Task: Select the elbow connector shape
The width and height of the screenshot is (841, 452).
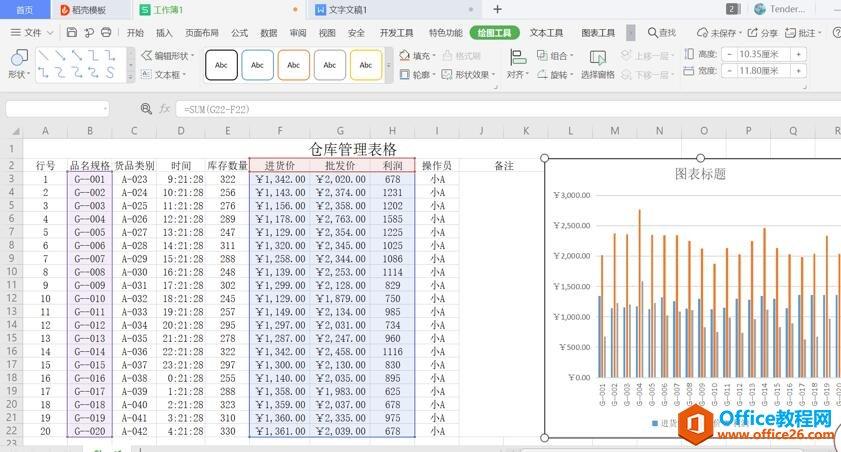Action: tap(94, 56)
